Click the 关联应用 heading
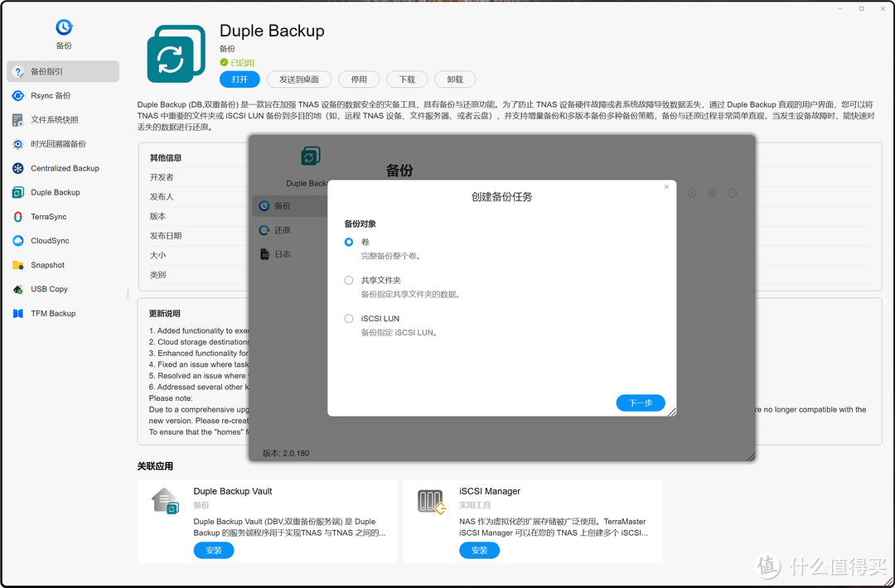This screenshot has width=895, height=588. pyautogui.click(x=155, y=466)
